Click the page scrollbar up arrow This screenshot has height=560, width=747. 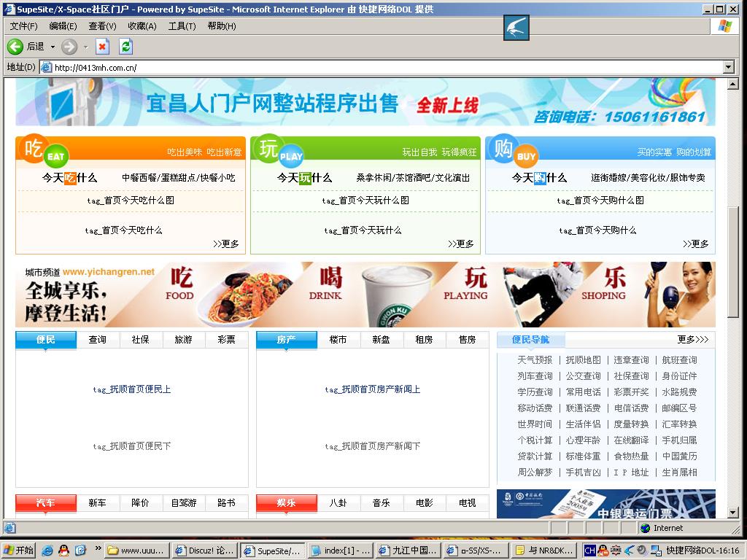[733, 85]
